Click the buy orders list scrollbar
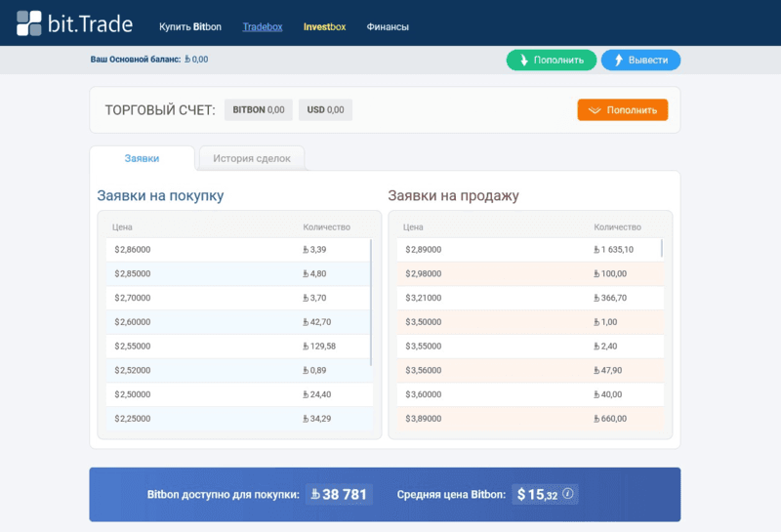The height and width of the screenshot is (532, 781). [371, 302]
